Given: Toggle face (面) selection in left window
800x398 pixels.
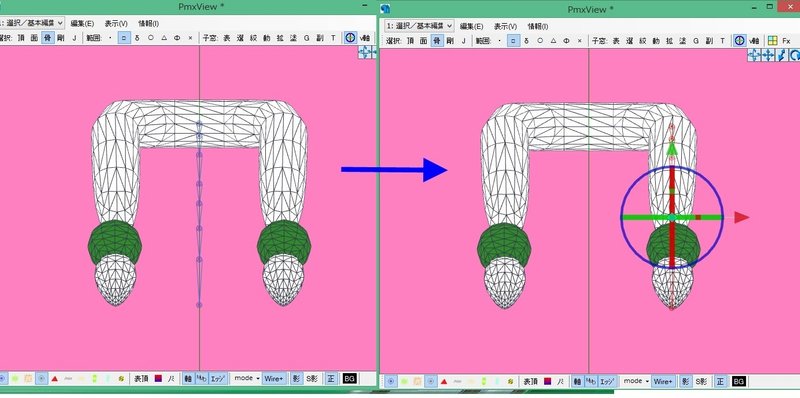Looking at the screenshot, I should pos(34,38).
